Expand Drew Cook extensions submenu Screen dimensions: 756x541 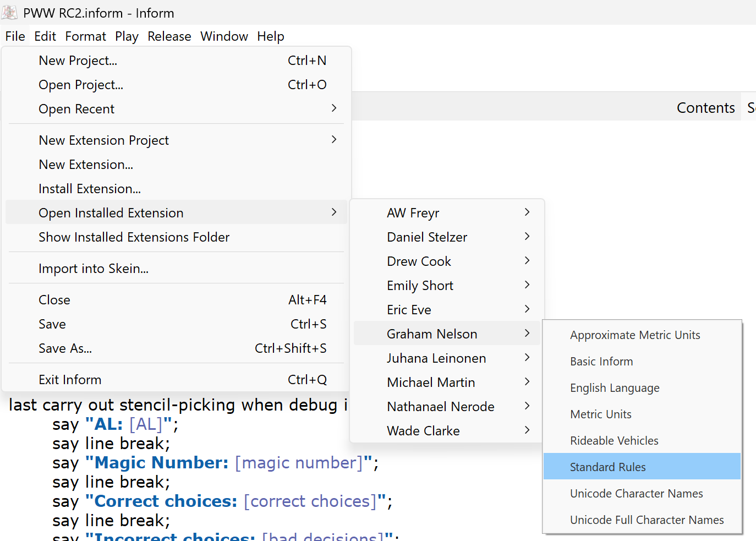point(447,261)
